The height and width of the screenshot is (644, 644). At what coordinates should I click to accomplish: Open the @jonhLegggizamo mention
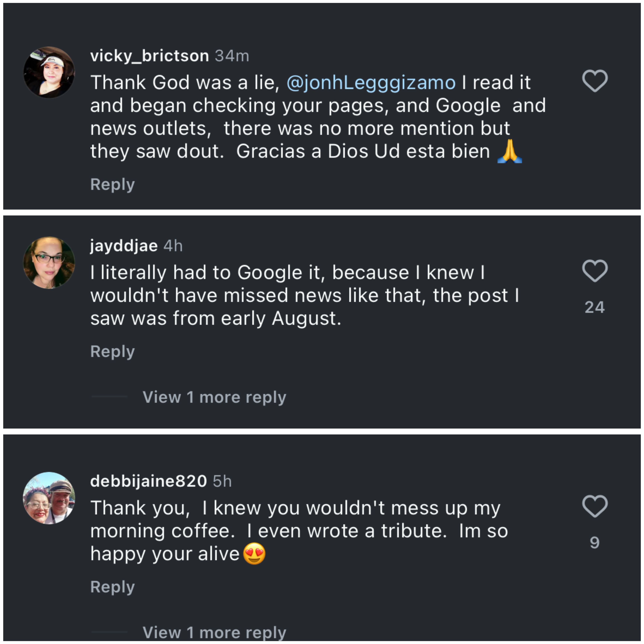click(371, 83)
